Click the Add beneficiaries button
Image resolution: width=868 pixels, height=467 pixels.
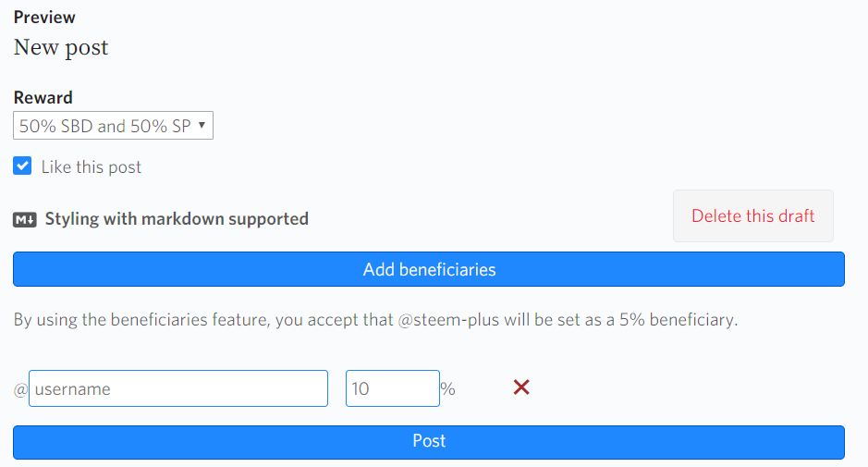429,269
